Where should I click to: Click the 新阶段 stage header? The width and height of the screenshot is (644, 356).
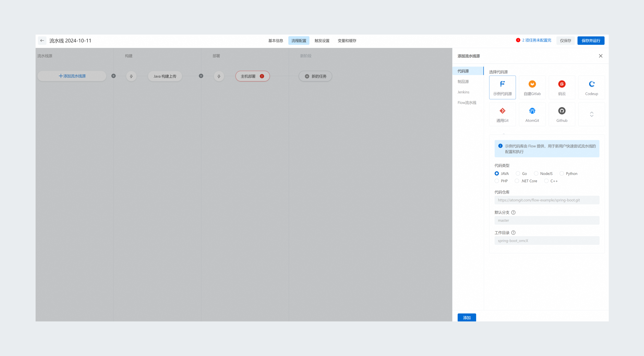[306, 56]
